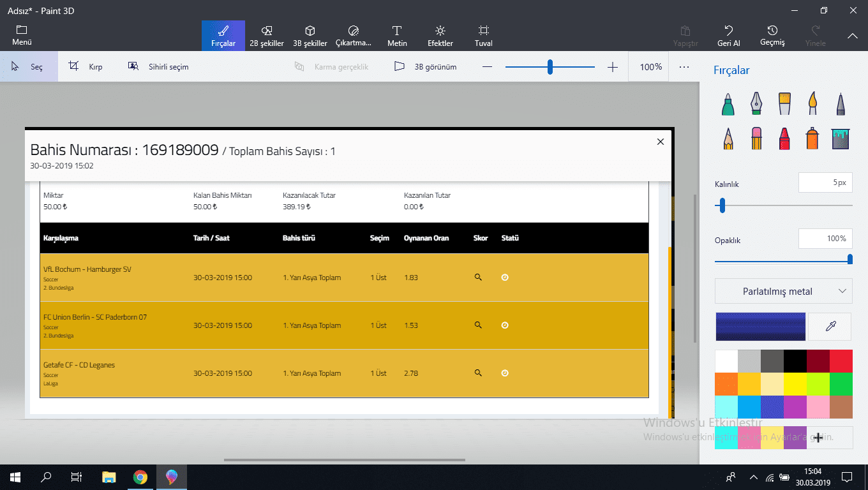Expand the Parlatılmış metal material dropdown
This screenshot has width=868, height=490.
(784, 291)
